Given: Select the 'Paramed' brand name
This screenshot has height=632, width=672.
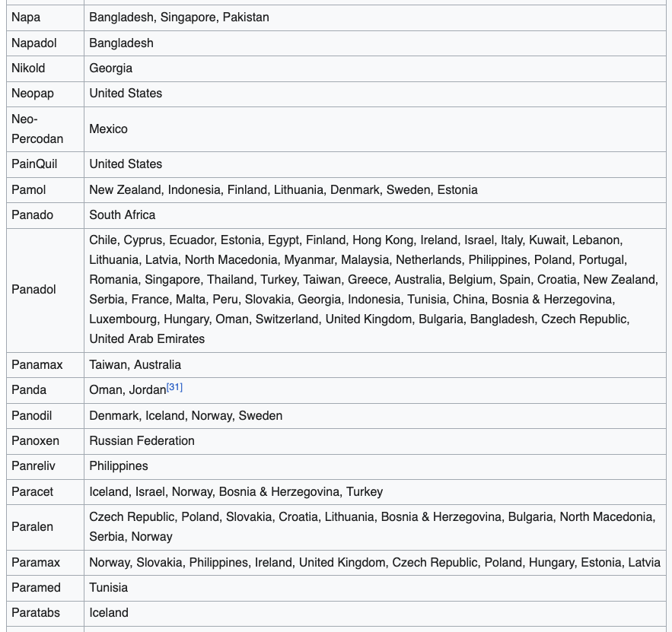Looking at the screenshot, I should [36, 588].
